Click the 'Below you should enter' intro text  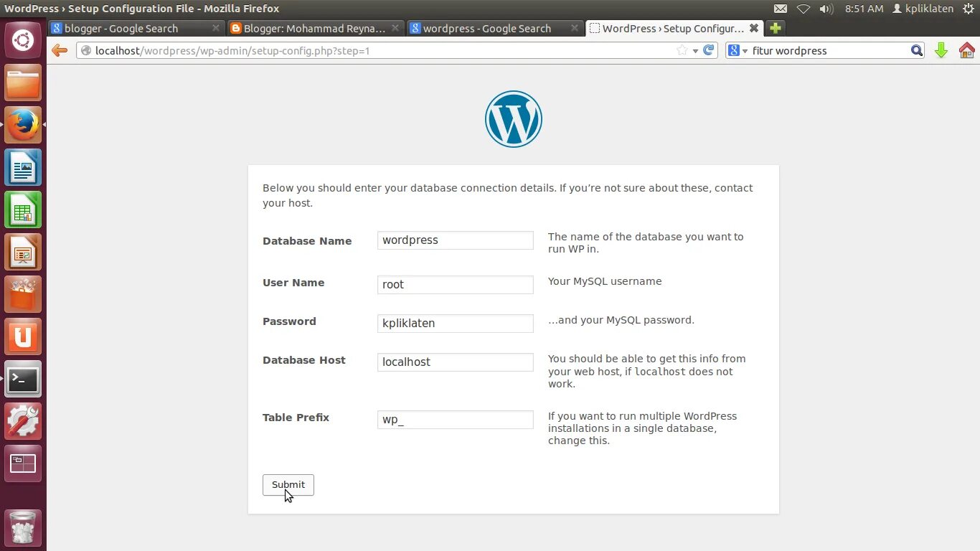coord(507,195)
